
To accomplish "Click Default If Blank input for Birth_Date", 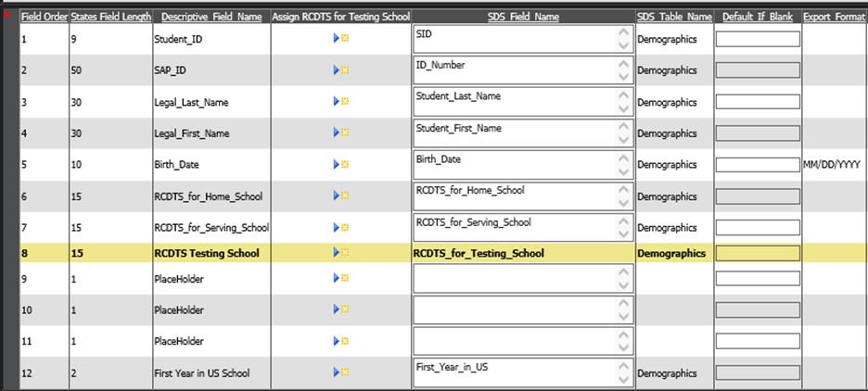I will click(757, 165).
